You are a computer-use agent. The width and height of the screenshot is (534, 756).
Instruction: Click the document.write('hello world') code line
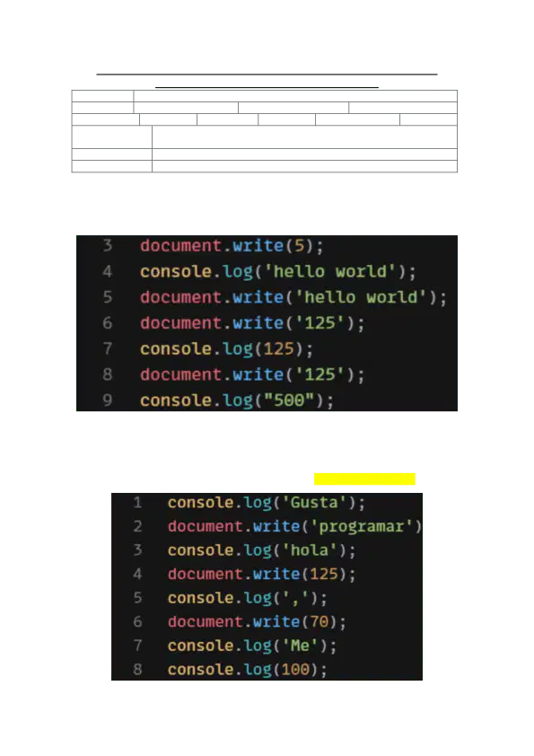click(x=293, y=297)
